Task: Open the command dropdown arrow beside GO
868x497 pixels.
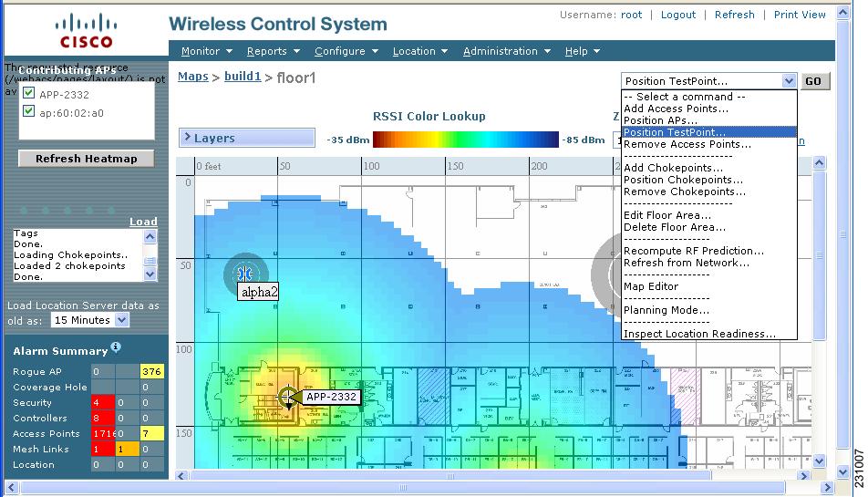Action: click(789, 81)
